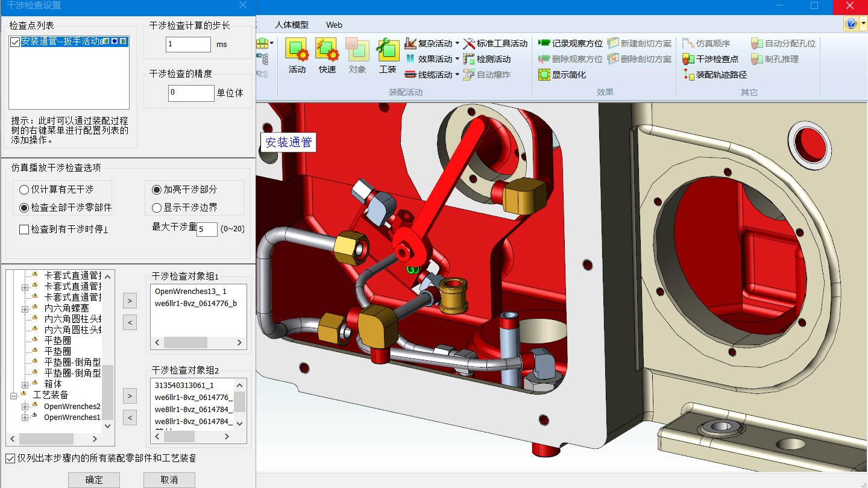This screenshot has width=868, height=488.
Task: Collapse the 工艺装备 tree node
Action: coord(14,395)
